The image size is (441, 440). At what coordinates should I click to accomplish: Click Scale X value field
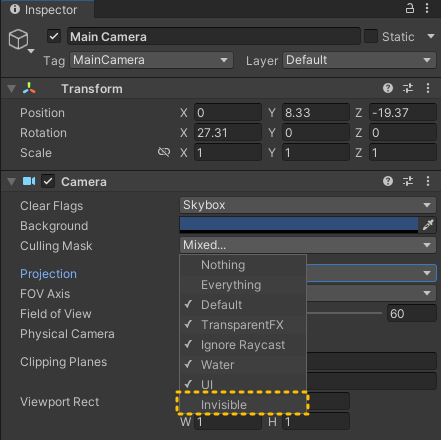click(228, 152)
